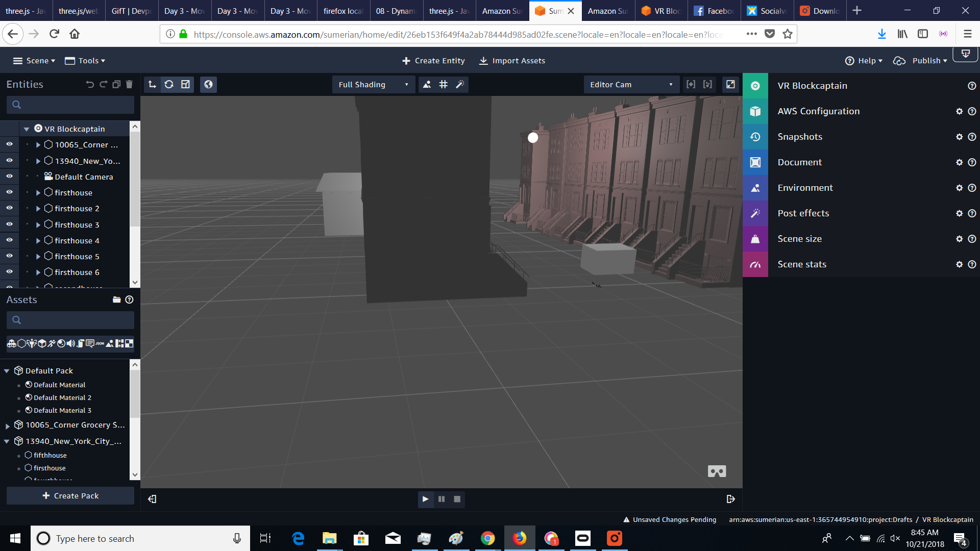Select the translate transform tool icon
This screenshot has width=980, height=551.
[x=152, y=85]
